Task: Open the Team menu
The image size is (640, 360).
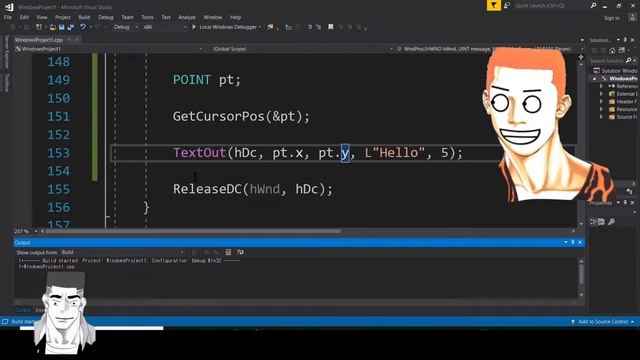Action: [127, 17]
